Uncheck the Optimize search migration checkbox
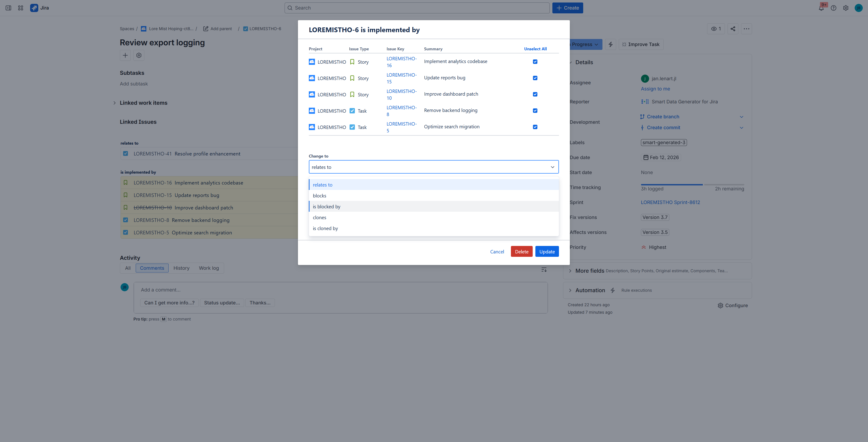Image resolution: width=868 pixels, height=442 pixels. [535, 127]
